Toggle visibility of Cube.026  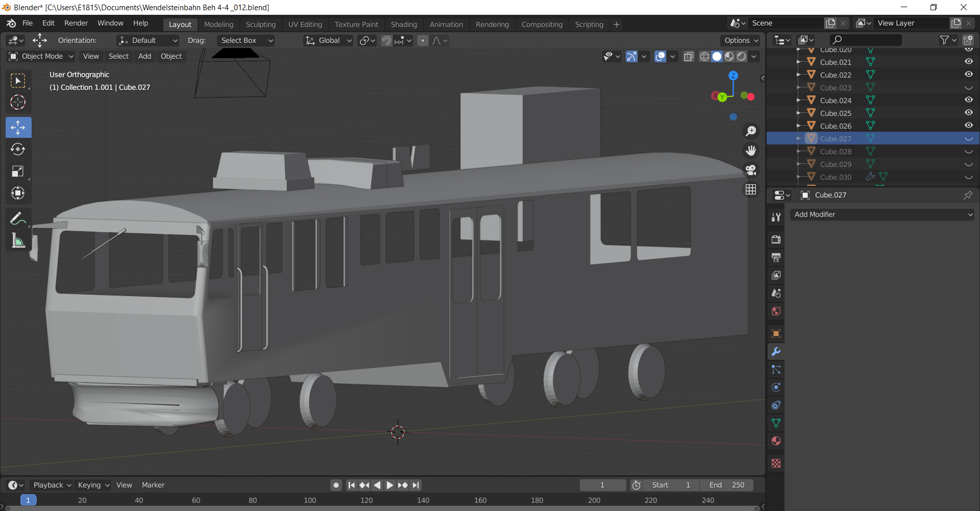968,126
